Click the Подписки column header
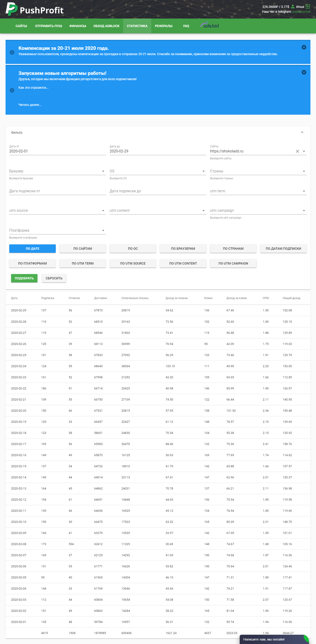Viewport: 316px width, 644px height. pos(47,298)
